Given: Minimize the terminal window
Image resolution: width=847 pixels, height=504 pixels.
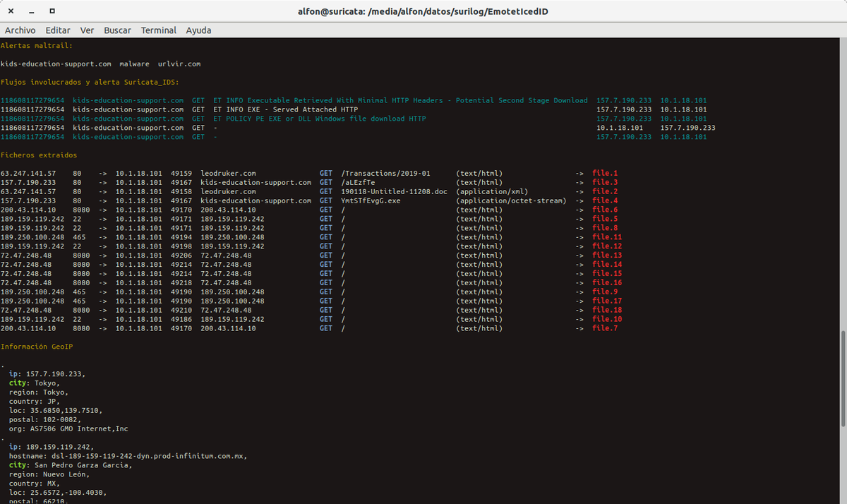Looking at the screenshot, I should coord(32,11).
